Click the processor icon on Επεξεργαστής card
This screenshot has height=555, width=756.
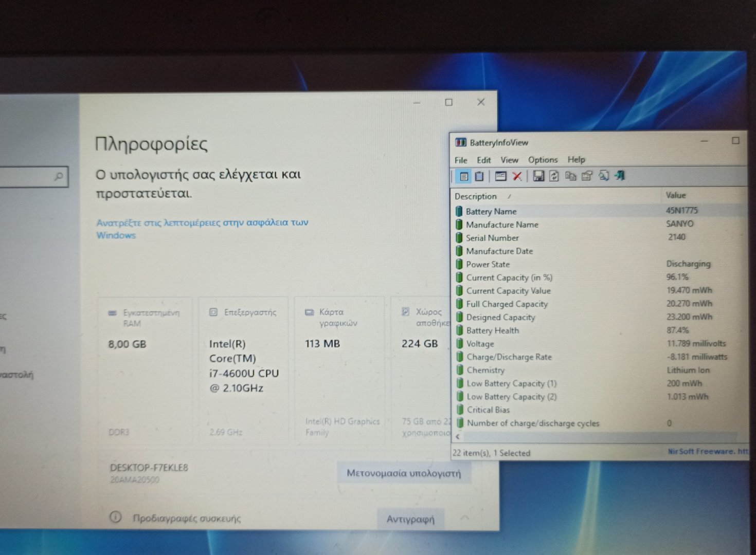pyautogui.click(x=213, y=312)
